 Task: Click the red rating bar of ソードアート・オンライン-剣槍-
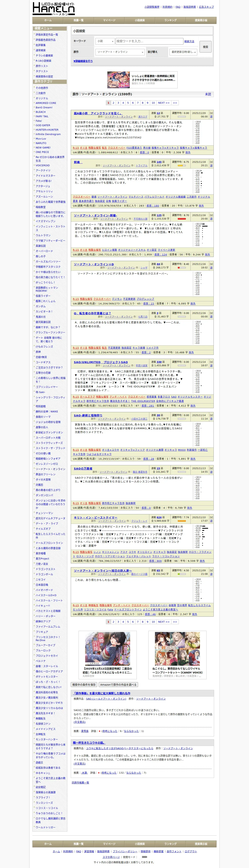[x=182, y=219]
